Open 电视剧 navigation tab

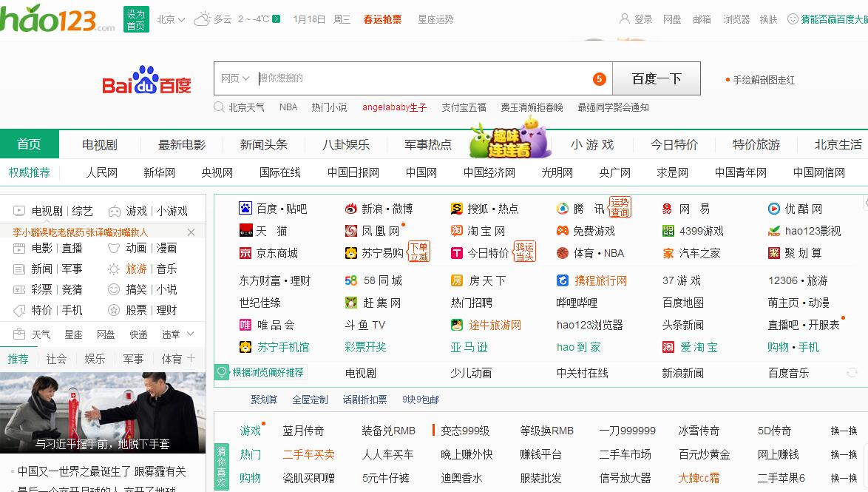(x=100, y=144)
